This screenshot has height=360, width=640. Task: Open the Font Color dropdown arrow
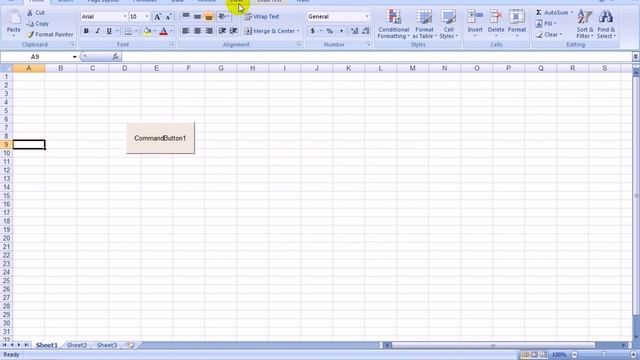pos(171,31)
